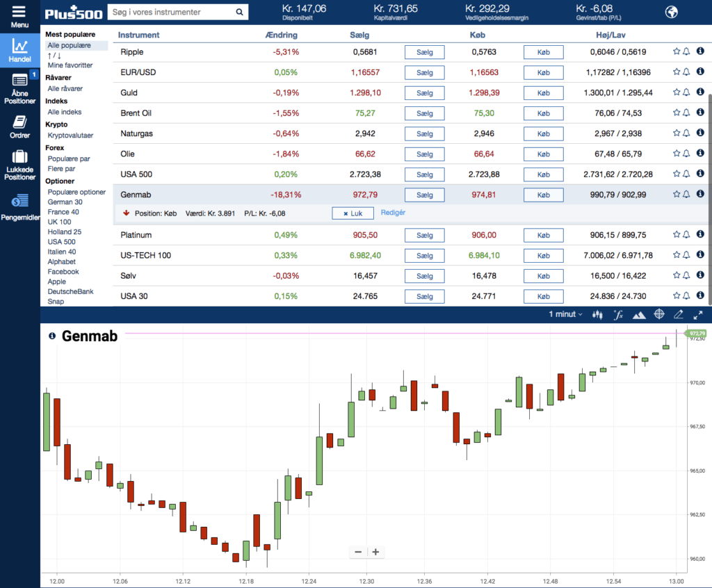This screenshot has width=712, height=588.
Task: Click the search magnifier icon
Action: [239, 13]
